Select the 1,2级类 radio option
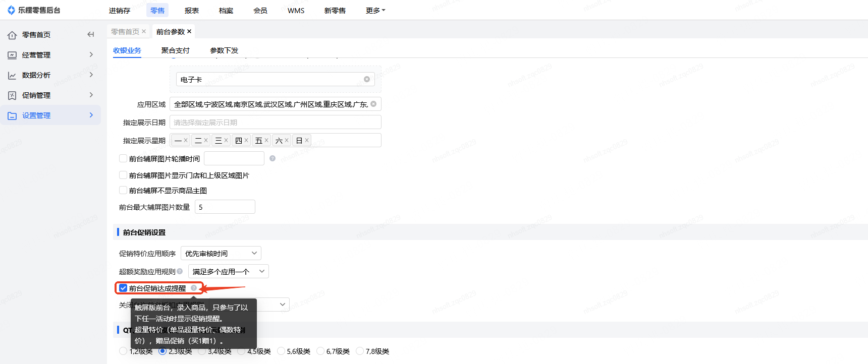Image resolution: width=868 pixels, height=364 pixels. coord(123,351)
